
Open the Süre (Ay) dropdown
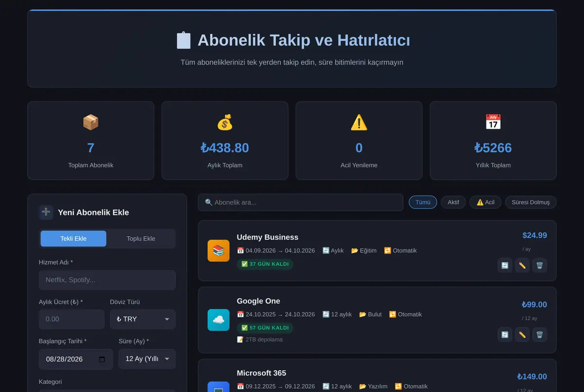pos(147,359)
